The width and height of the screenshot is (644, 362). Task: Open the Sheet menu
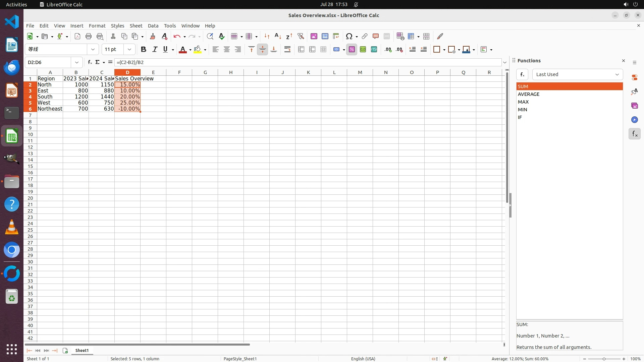click(x=136, y=26)
